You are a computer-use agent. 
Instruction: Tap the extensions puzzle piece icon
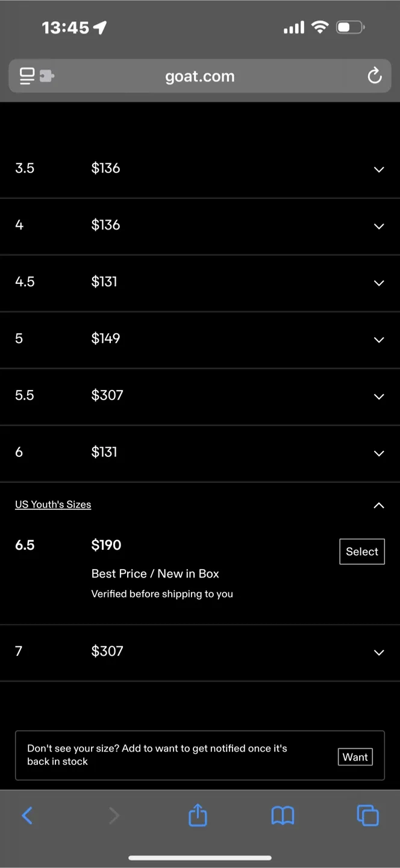click(47, 77)
